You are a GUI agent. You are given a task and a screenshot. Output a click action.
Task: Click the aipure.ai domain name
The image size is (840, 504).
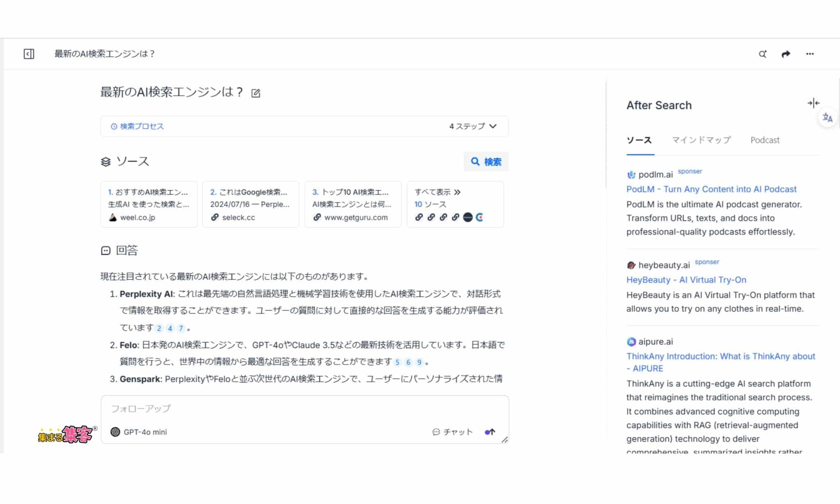(655, 342)
